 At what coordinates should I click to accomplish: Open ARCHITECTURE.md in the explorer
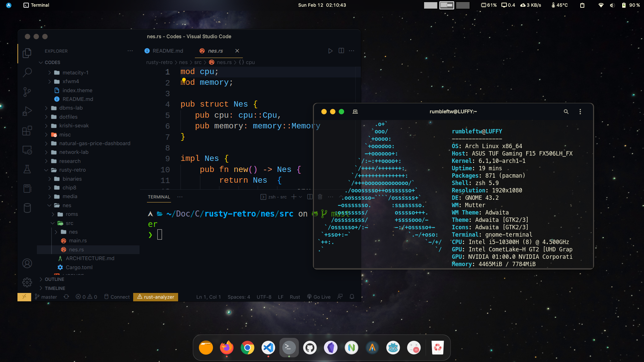click(90, 258)
